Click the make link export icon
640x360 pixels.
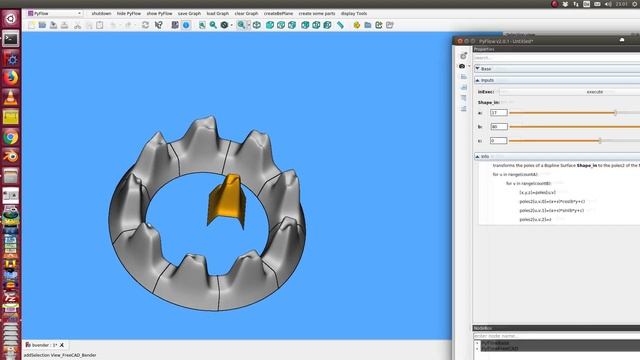[x=379, y=25]
